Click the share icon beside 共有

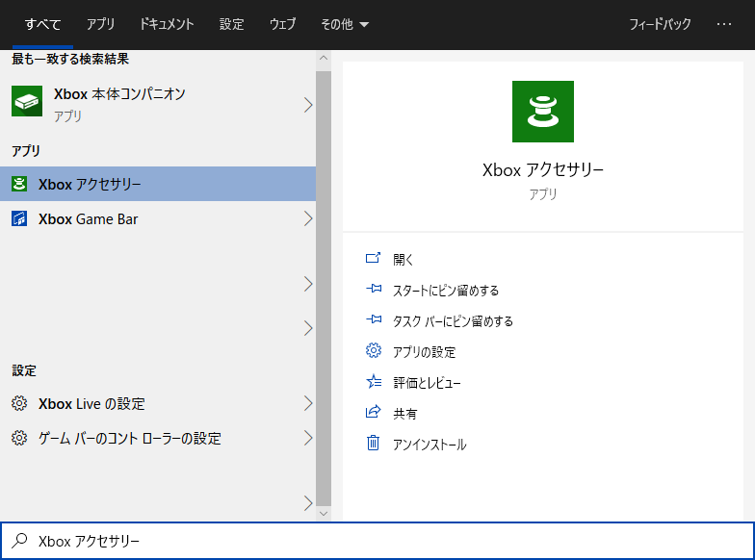coord(374,412)
